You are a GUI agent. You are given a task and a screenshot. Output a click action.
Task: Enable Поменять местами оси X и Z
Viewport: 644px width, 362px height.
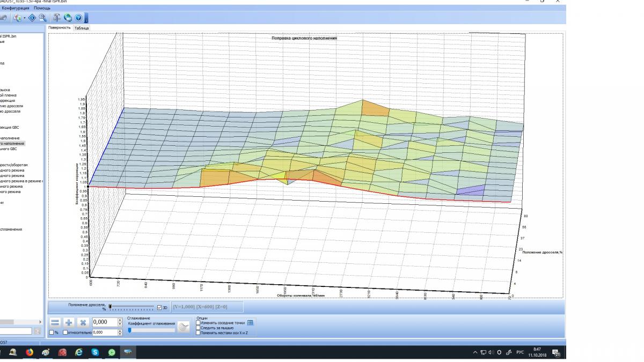[199, 333]
